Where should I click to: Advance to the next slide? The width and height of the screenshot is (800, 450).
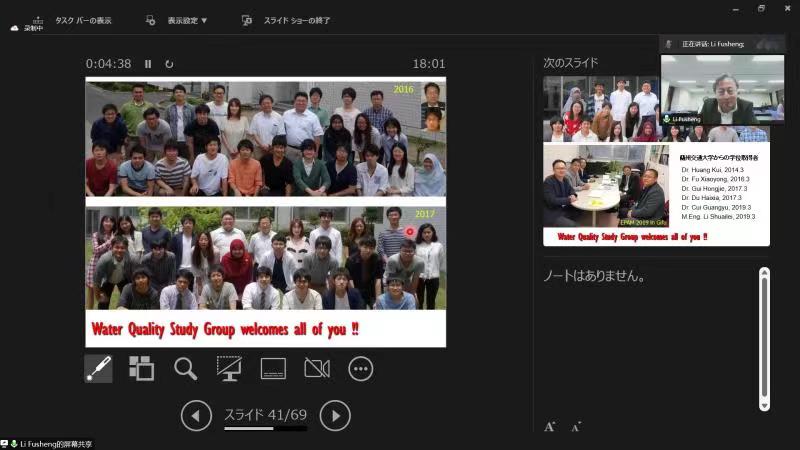click(335, 415)
